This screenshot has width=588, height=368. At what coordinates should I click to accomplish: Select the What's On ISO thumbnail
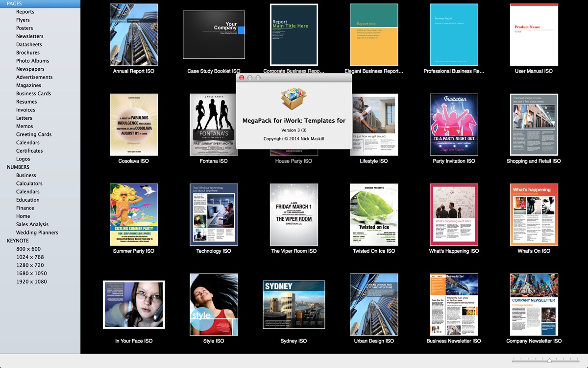[534, 214]
